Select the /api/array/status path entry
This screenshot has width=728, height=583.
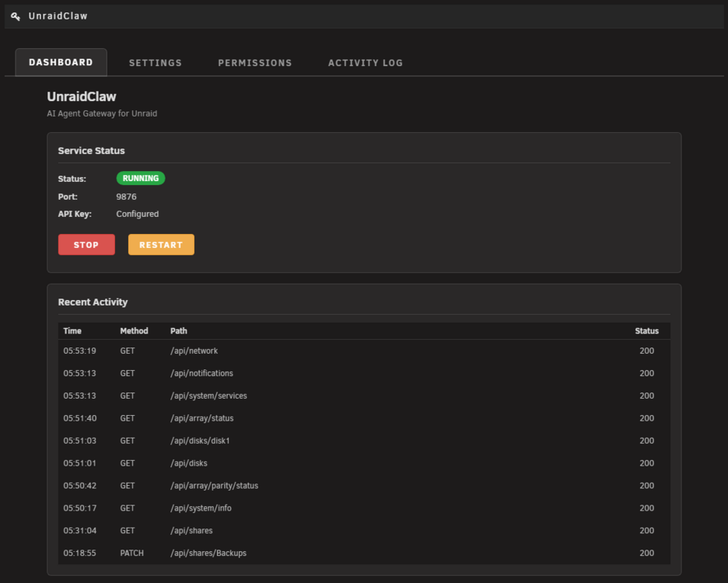tap(202, 418)
